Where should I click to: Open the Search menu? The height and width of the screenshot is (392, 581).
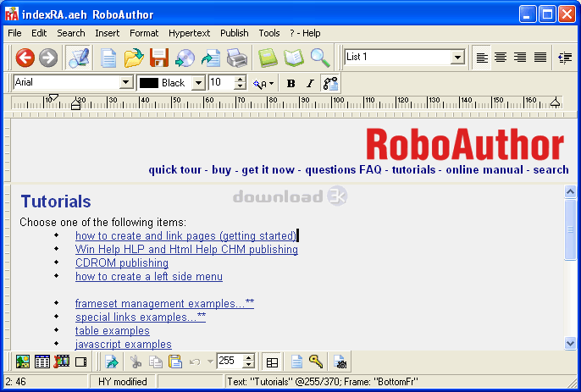(x=71, y=33)
